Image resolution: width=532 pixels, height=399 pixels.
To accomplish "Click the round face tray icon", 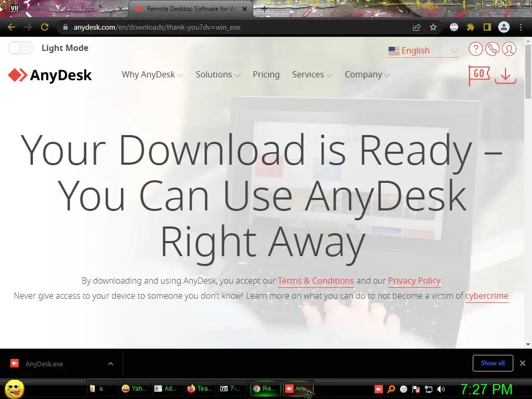I will [404, 389].
